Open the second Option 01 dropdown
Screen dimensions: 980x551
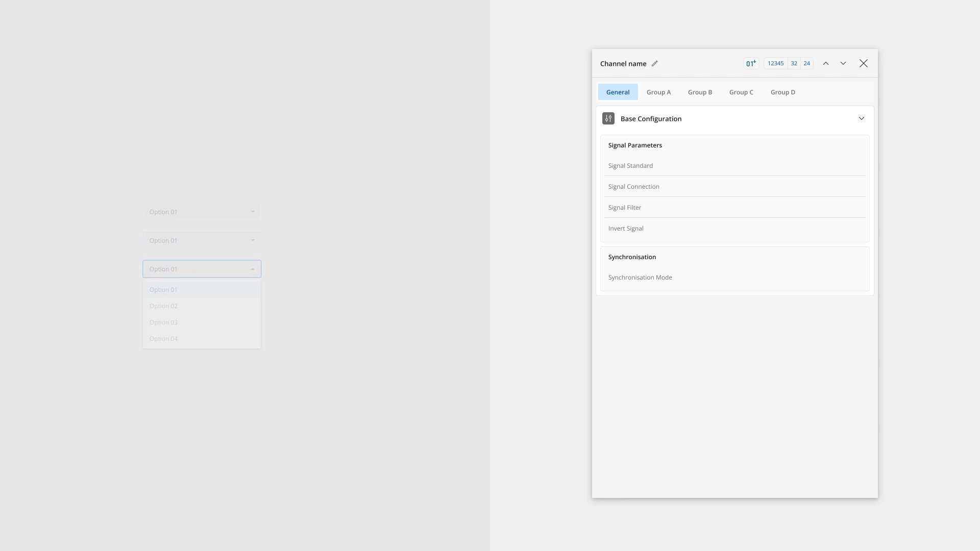tap(201, 240)
